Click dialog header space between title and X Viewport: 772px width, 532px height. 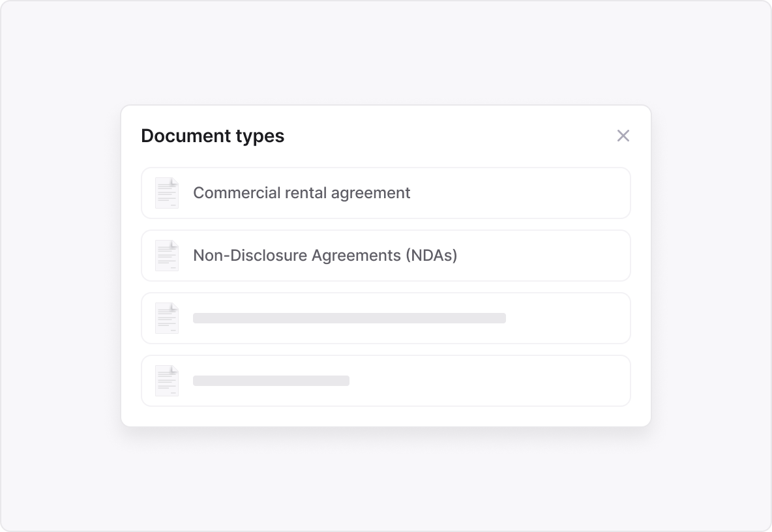[x=450, y=136]
